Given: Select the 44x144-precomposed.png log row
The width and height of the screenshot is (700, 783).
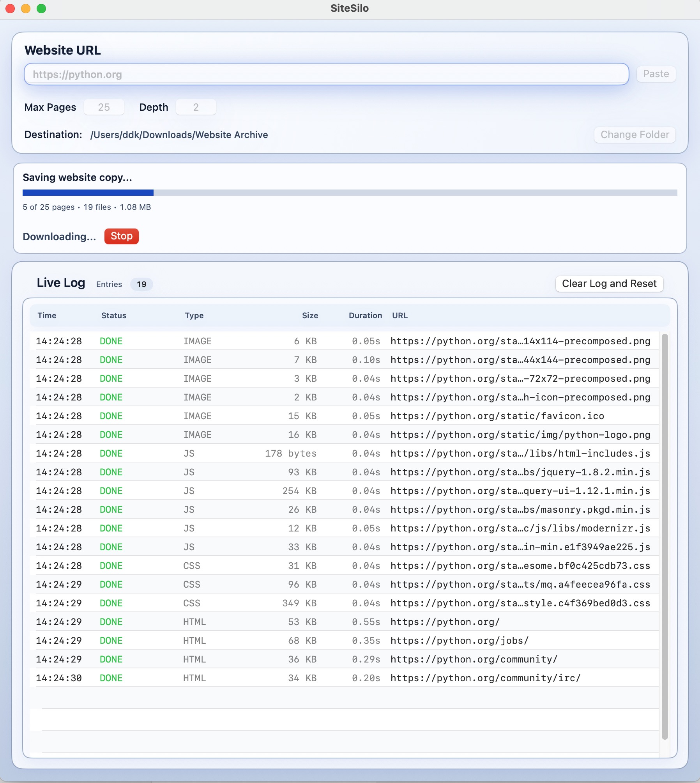Looking at the screenshot, I should tap(344, 360).
